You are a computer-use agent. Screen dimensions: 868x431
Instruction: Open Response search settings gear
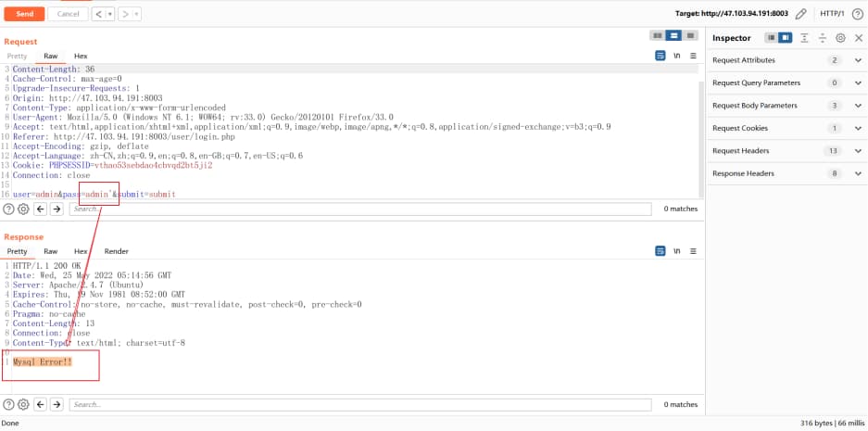pyautogui.click(x=23, y=404)
